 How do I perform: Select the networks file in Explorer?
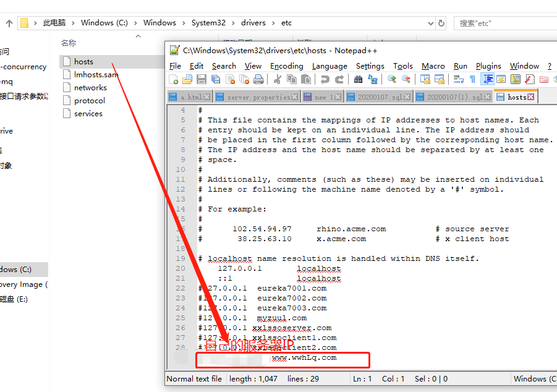pos(90,88)
